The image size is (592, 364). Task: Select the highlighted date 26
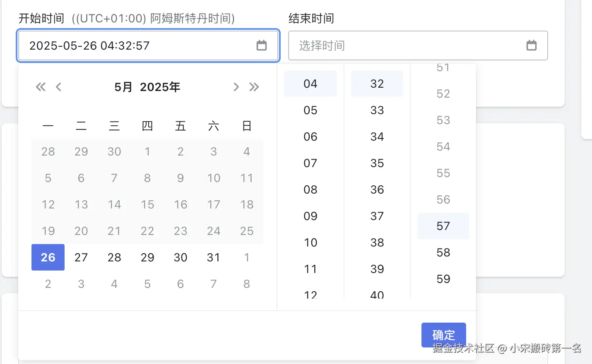pos(48,257)
